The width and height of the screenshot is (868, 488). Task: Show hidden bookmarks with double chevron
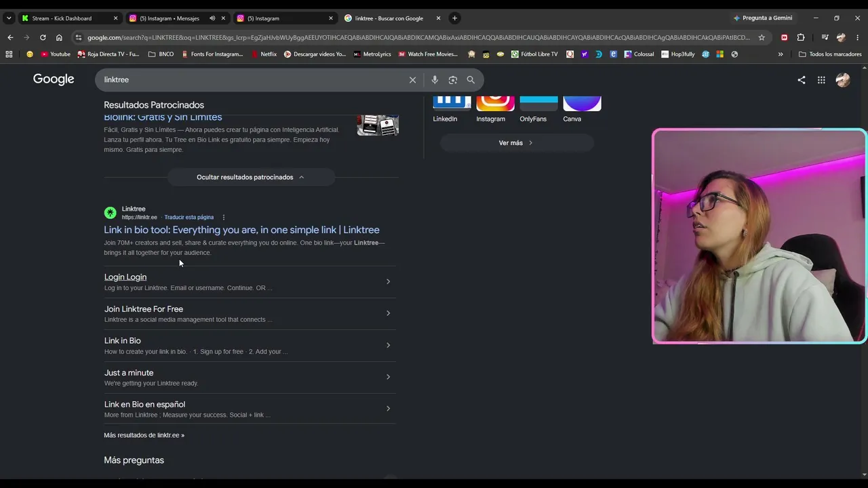point(781,54)
